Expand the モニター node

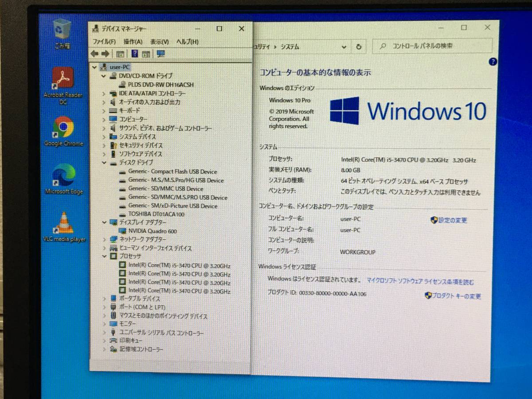click(x=104, y=324)
